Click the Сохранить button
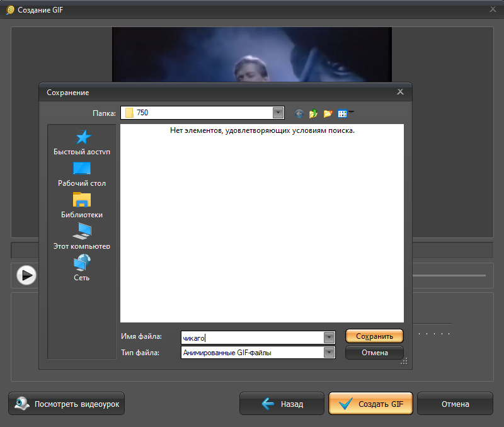Viewport: 504px width, 427px height. point(374,336)
